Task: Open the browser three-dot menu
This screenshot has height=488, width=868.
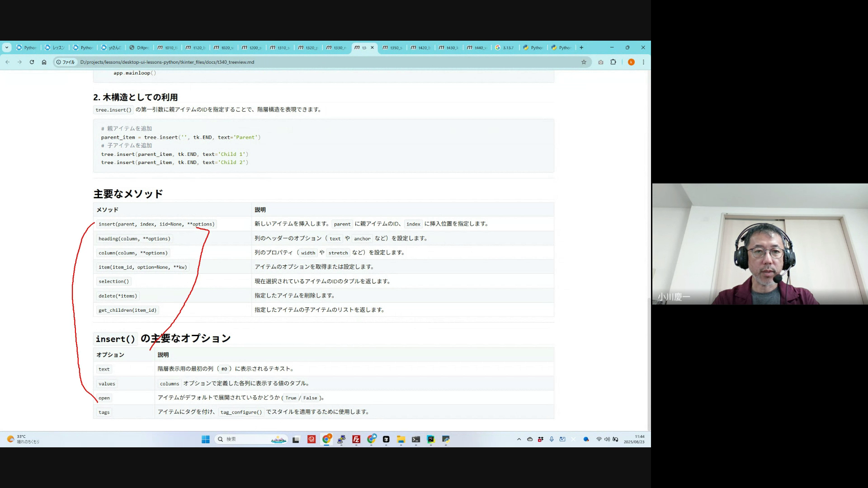Action: click(x=643, y=62)
